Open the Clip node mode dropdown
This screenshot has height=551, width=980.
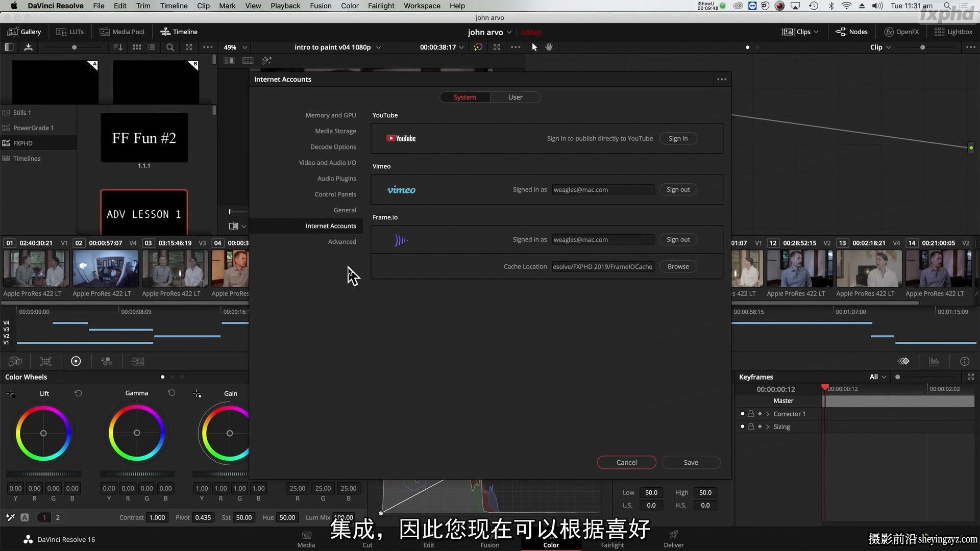(x=880, y=47)
